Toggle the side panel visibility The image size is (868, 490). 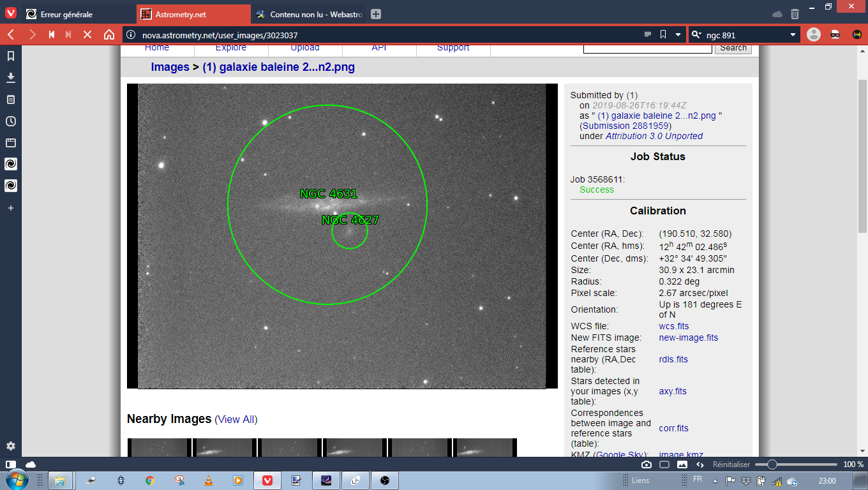11,464
